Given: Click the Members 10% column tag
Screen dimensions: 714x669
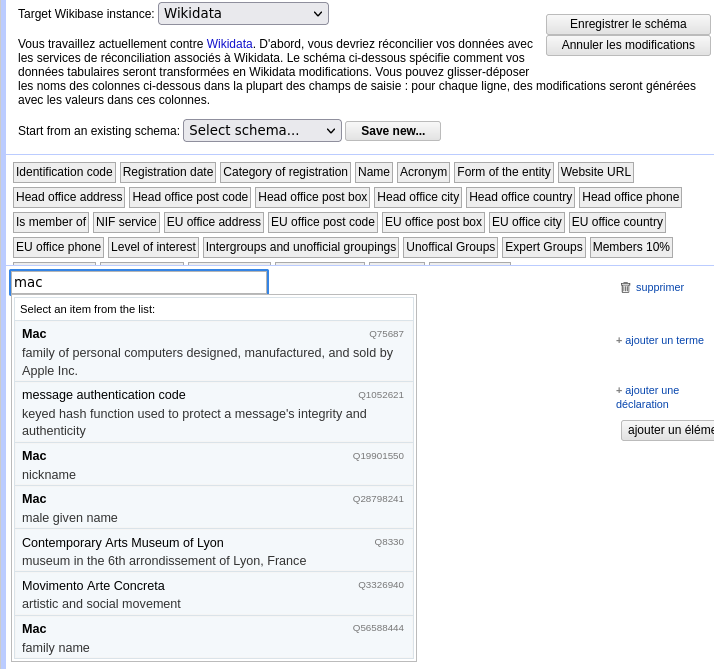Looking at the screenshot, I should 631,247.
